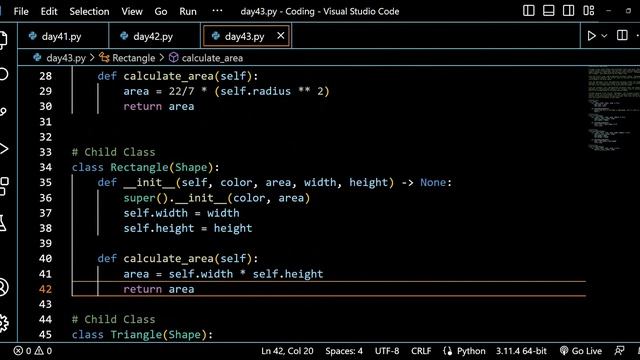Change line endings via CRLF
The width and height of the screenshot is (640, 360).
[x=421, y=351]
